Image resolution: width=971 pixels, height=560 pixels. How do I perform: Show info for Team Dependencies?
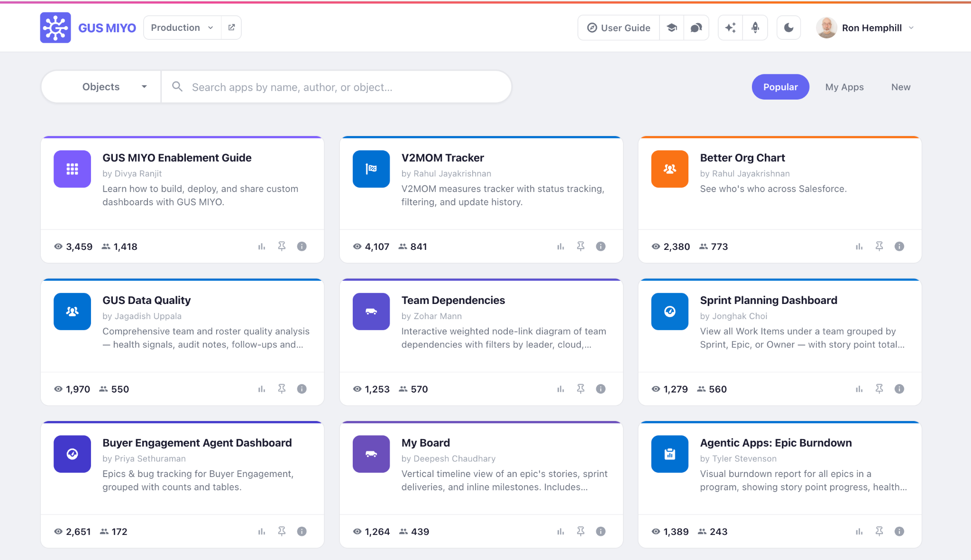tap(601, 389)
